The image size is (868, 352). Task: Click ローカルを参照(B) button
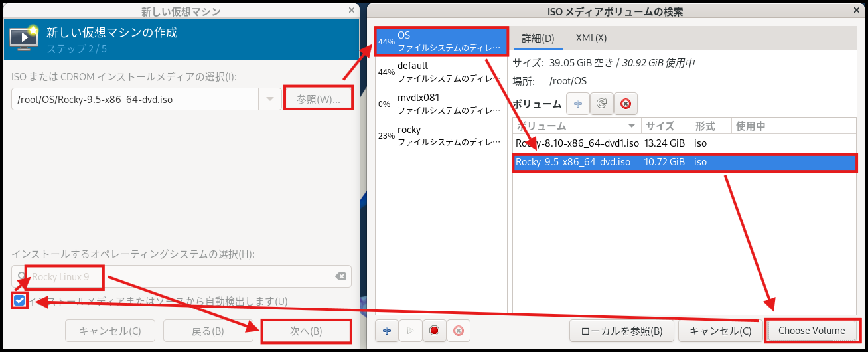(x=622, y=331)
